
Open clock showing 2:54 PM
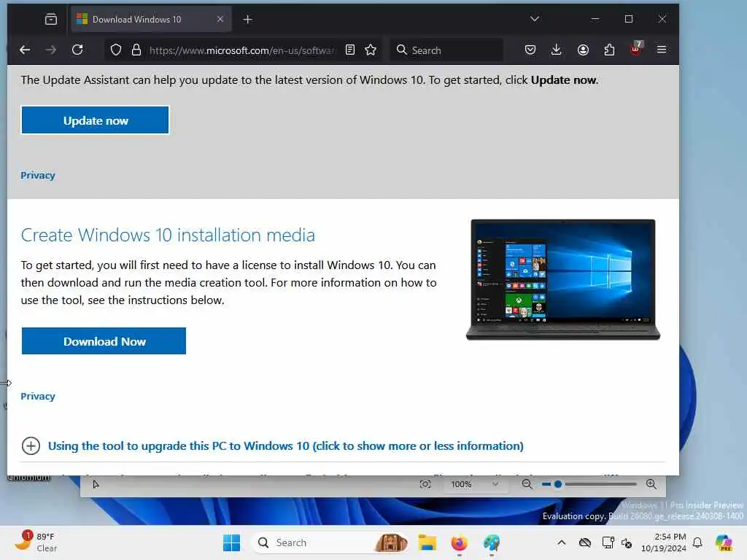click(x=664, y=542)
